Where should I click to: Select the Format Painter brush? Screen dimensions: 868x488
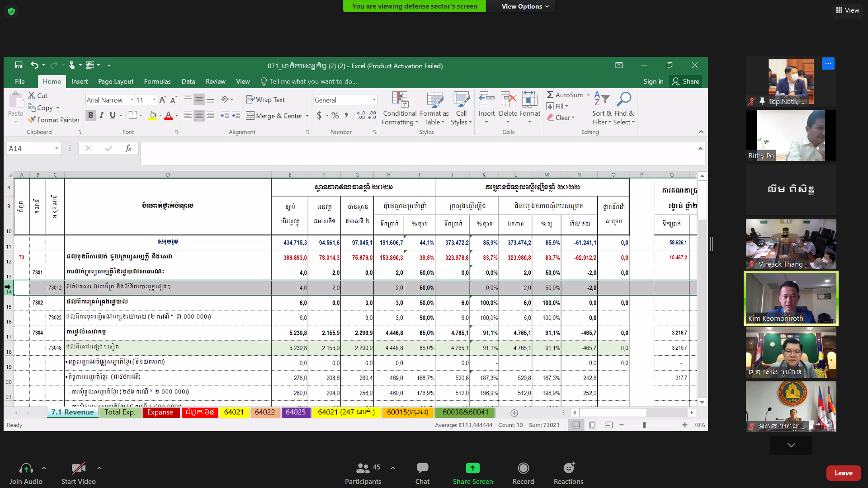point(53,120)
